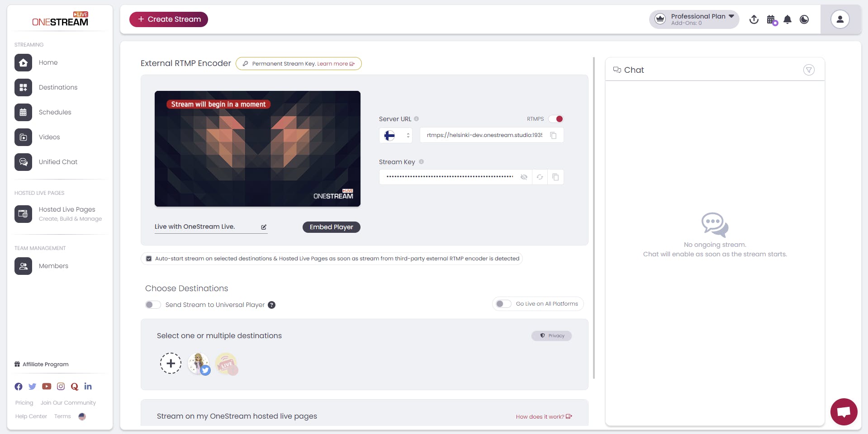Open Schedules in sidebar
Screen dimensions: 868x434
(x=43, y=112)
